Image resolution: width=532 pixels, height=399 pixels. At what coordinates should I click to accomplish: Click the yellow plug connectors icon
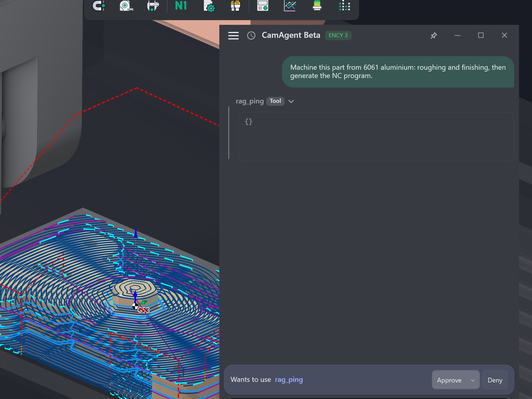pyautogui.click(x=236, y=6)
